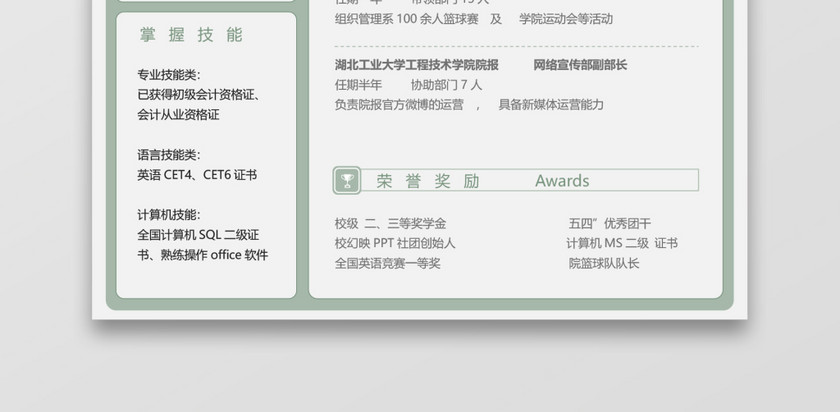Image resolution: width=840 pixels, height=412 pixels.
Task: Click the trophy icon beside 荣誉奖励
Action: pyautogui.click(x=347, y=181)
